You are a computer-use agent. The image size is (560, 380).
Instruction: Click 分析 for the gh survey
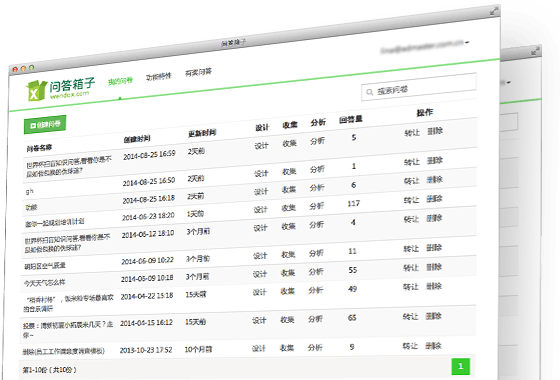[x=317, y=169]
